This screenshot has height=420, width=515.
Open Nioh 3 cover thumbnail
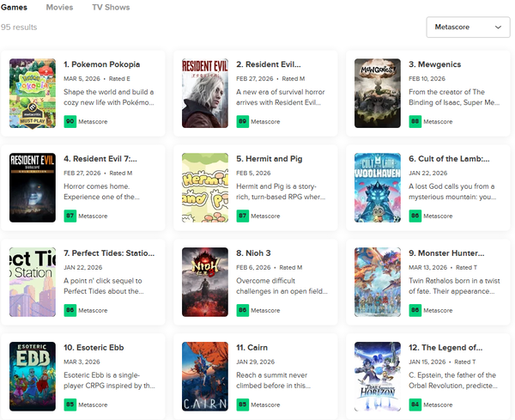point(205,282)
